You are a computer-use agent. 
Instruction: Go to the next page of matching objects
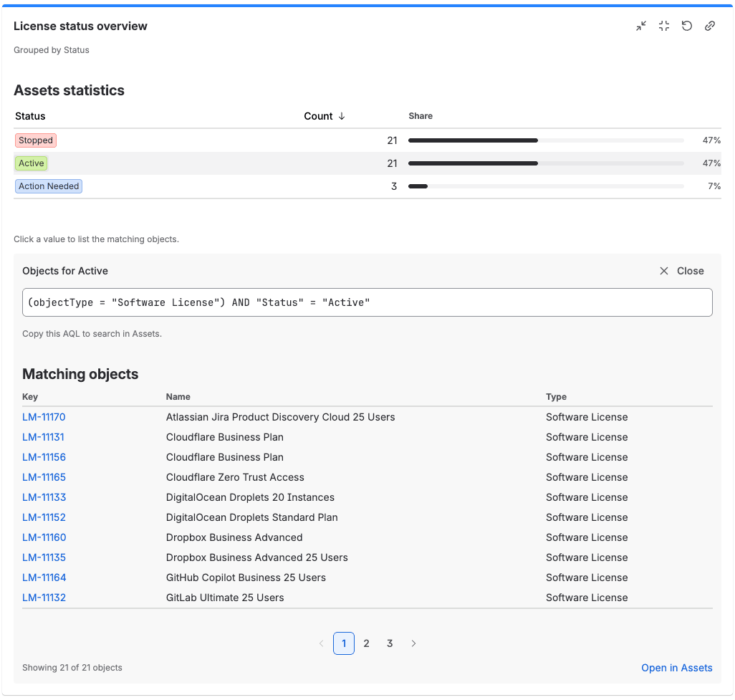point(413,643)
